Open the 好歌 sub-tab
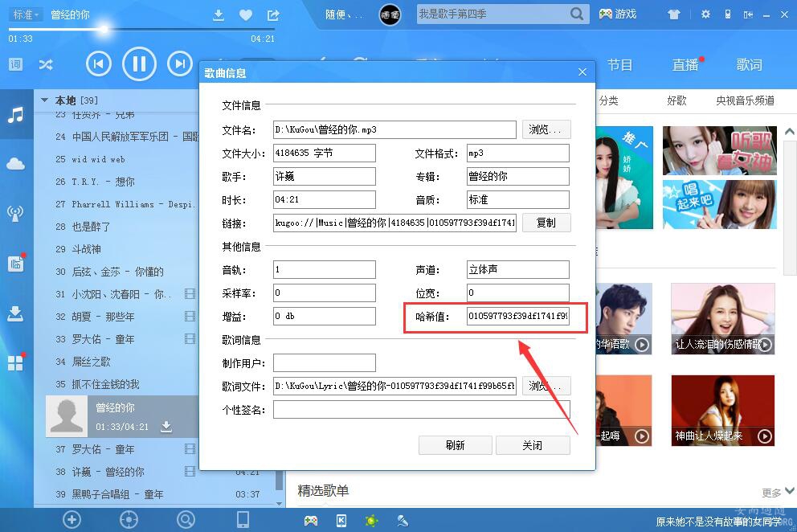797x532 pixels. 676,100
